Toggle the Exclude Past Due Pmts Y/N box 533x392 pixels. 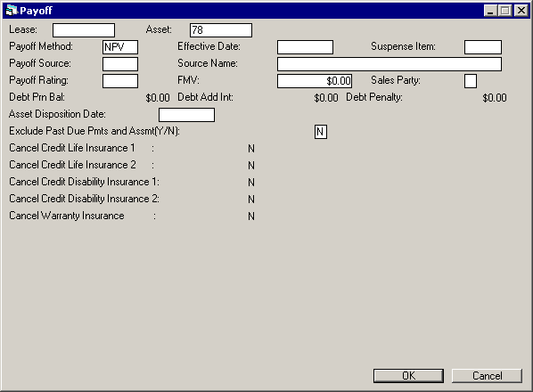click(x=321, y=132)
